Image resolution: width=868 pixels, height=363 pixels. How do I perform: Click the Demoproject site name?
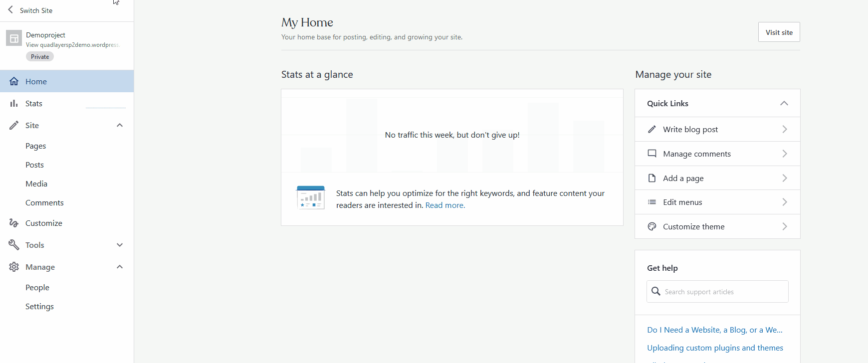coord(45,35)
